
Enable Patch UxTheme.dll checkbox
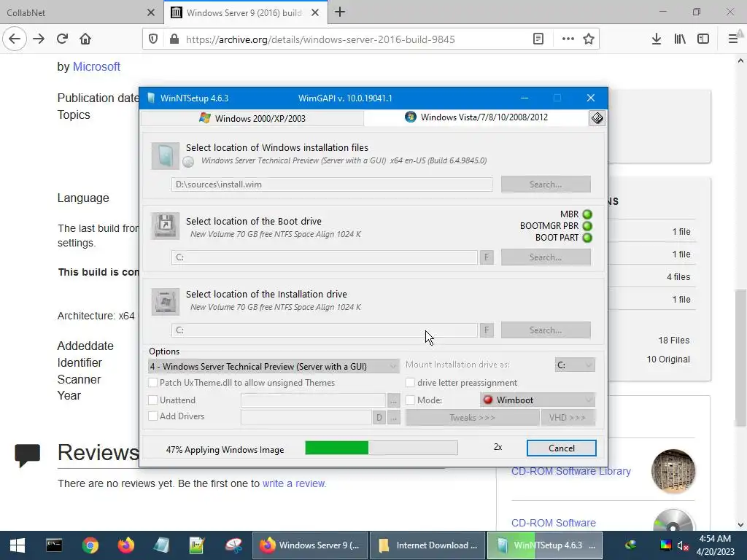click(x=153, y=383)
